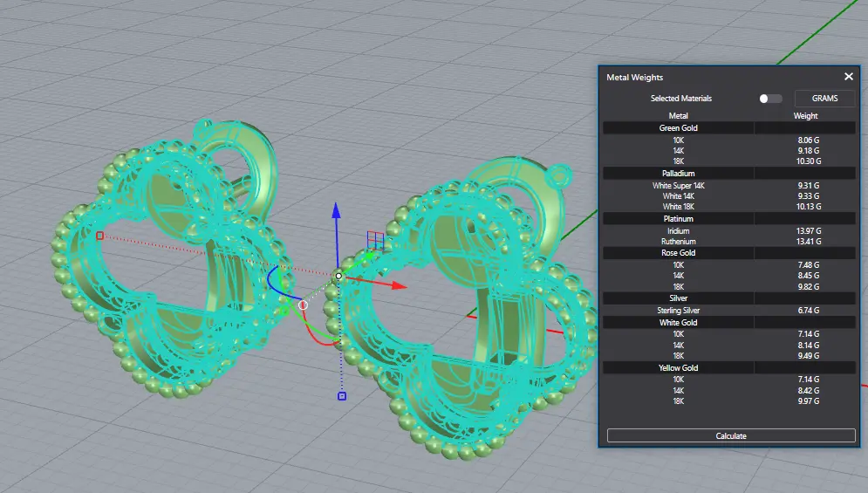Click the red X-axis gumball arrow
868x493 pixels.
(x=399, y=284)
